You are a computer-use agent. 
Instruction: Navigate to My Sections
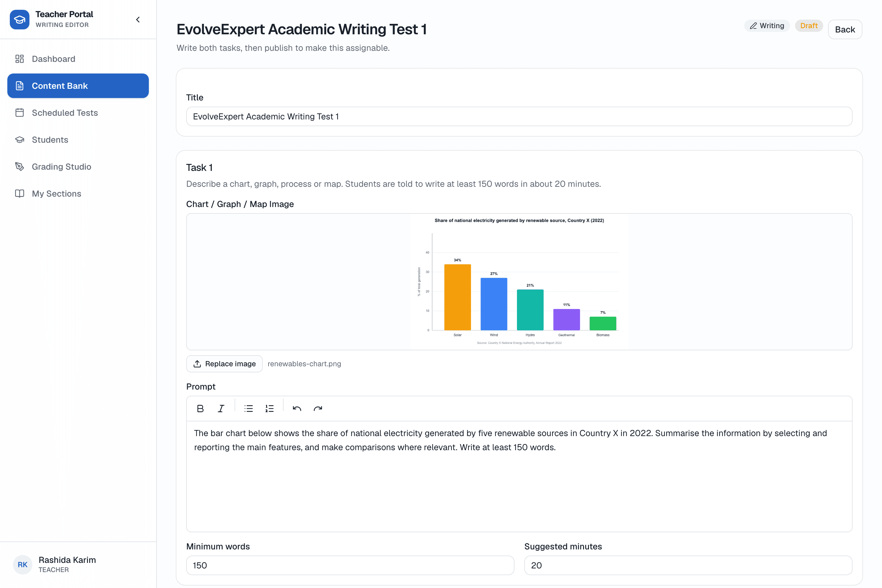click(78, 194)
